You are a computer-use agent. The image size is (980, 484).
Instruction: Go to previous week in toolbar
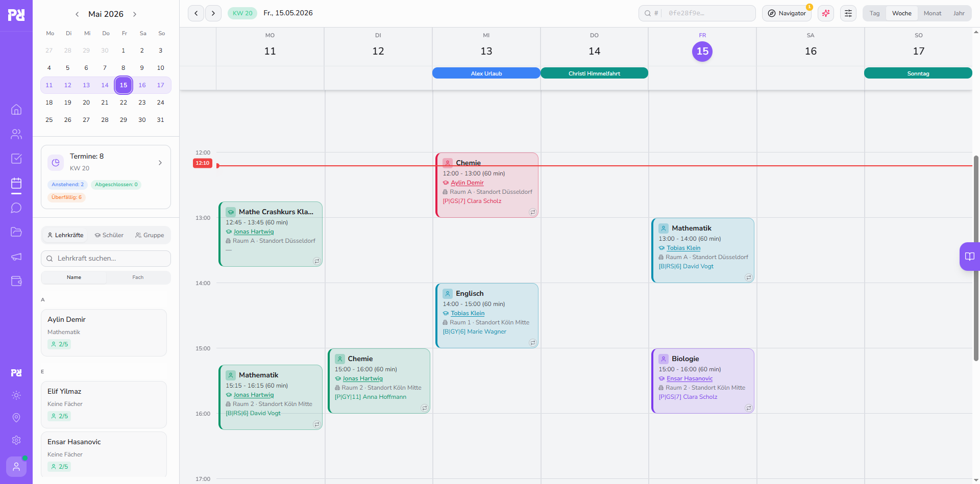point(196,13)
